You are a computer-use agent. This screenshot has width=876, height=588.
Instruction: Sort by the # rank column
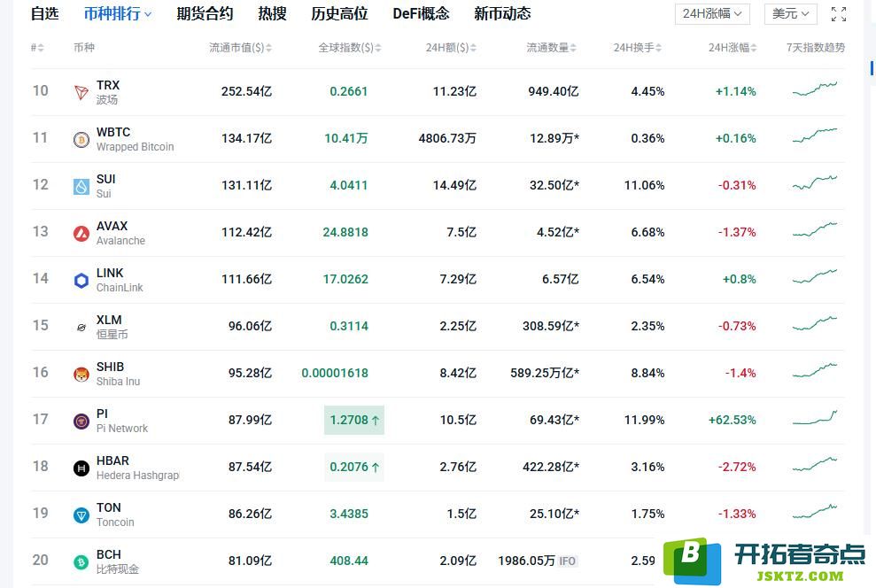click(37, 48)
